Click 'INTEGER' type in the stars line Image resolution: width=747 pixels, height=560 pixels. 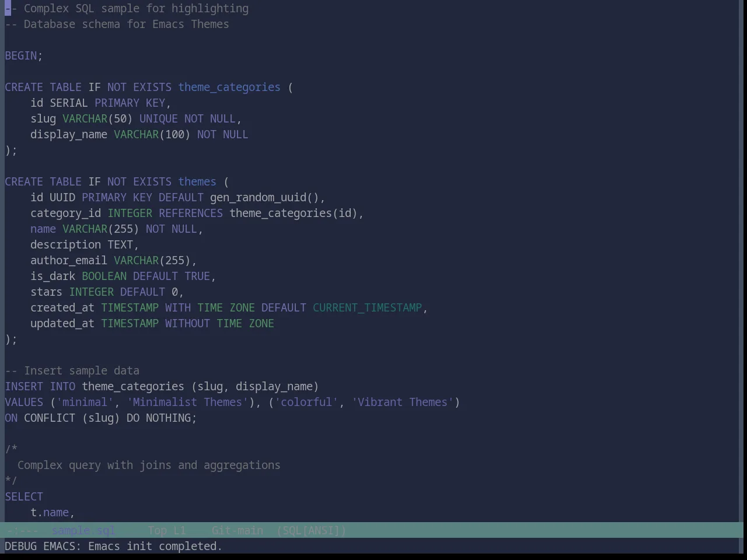[x=91, y=292]
